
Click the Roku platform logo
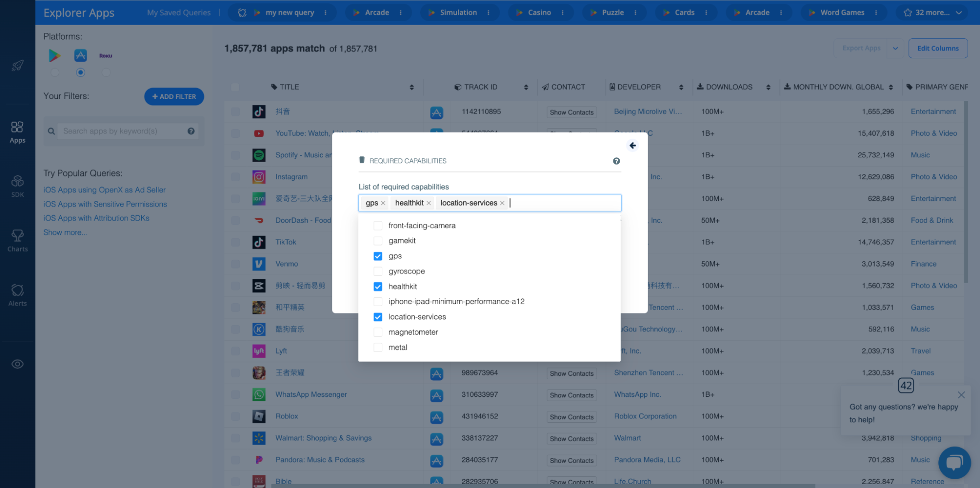[106, 56]
